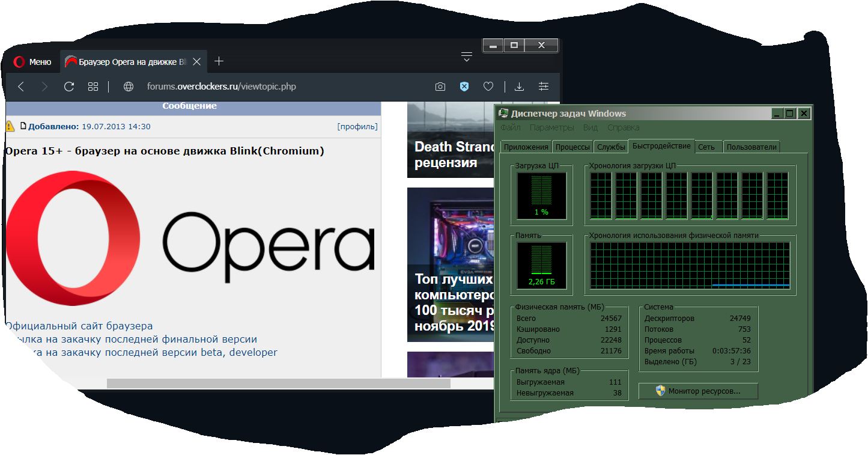Open Opera downloads icon
Screen dimensions: 868x455
(x=520, y=87)
